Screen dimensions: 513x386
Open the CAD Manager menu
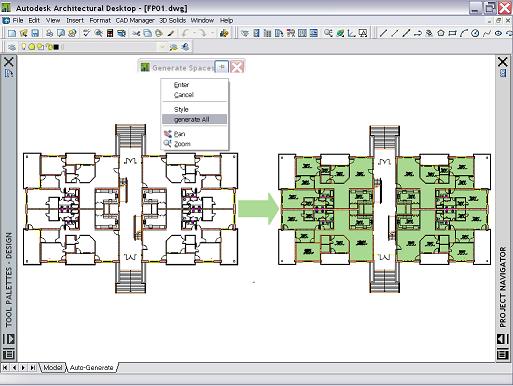(135, 20)
